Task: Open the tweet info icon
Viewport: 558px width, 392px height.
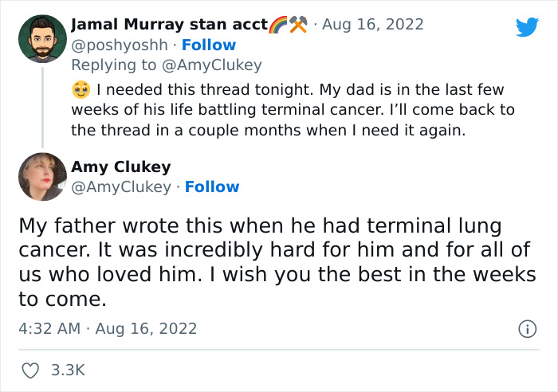Action: [x=526, y=328]
